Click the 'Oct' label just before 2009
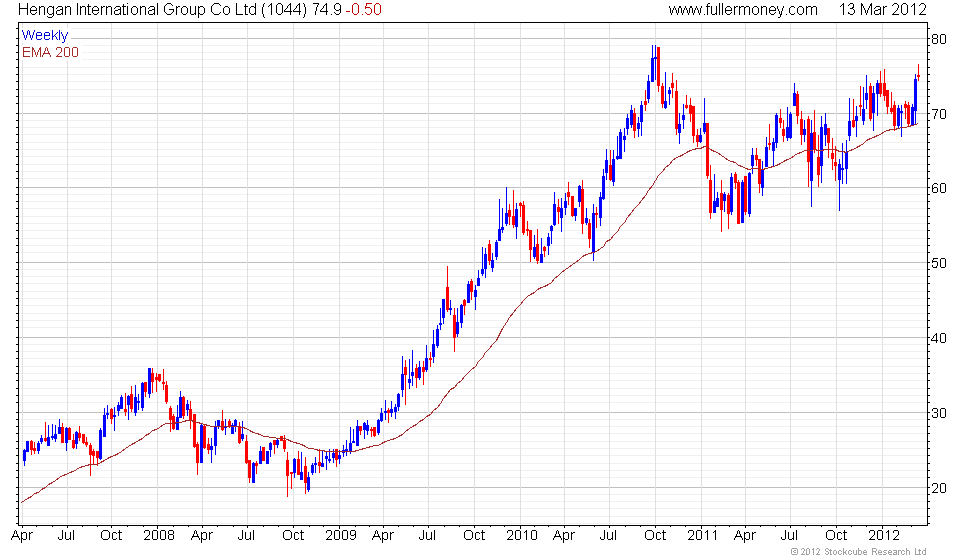980x560 pixels. [x=293, y=535]
